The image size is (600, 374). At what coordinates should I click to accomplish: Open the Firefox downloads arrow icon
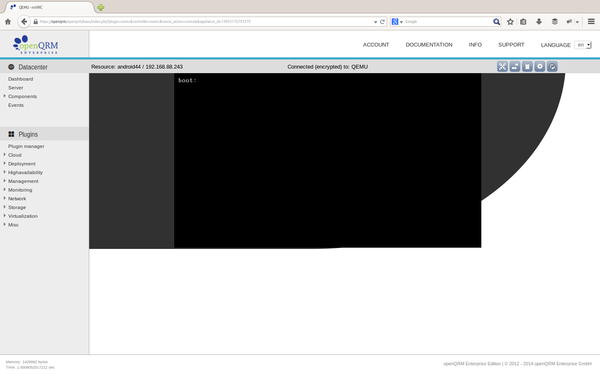pos(539,22)
